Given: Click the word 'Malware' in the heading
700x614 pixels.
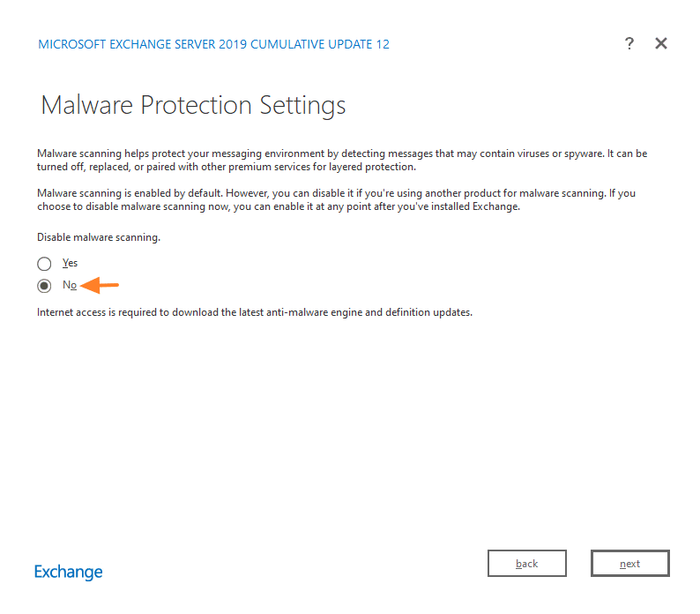Looking at the screenshot, I should [x=87, y=106].
